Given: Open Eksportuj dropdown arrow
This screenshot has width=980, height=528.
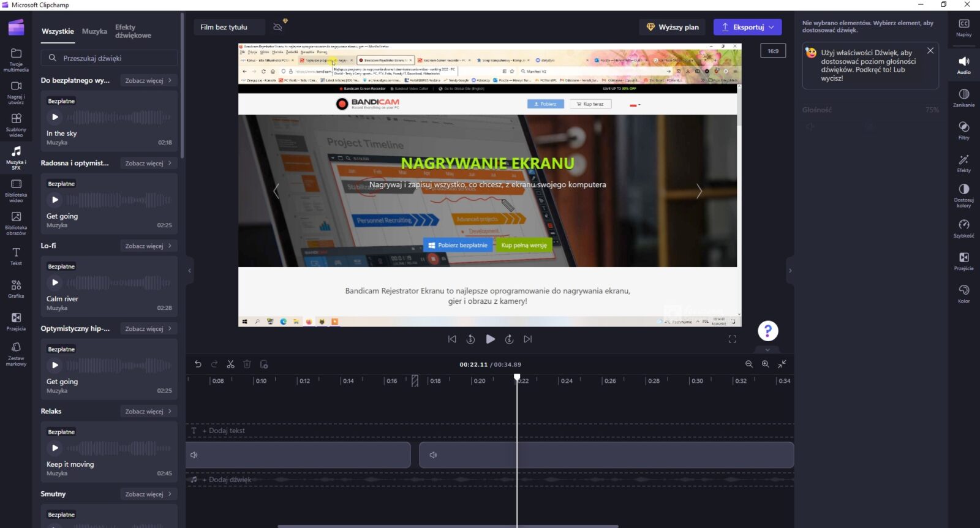Looking at the screenshot, I should [x=772, y=27].
